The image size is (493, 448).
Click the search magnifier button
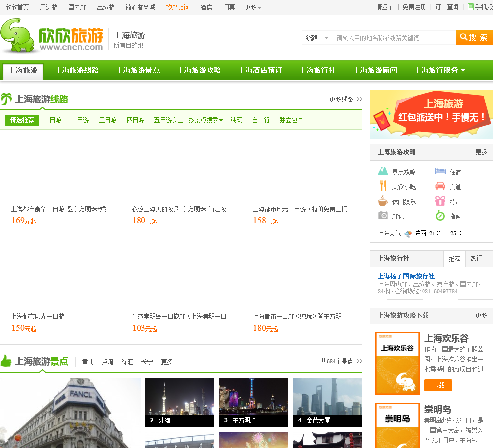click(x=474, y=38)
